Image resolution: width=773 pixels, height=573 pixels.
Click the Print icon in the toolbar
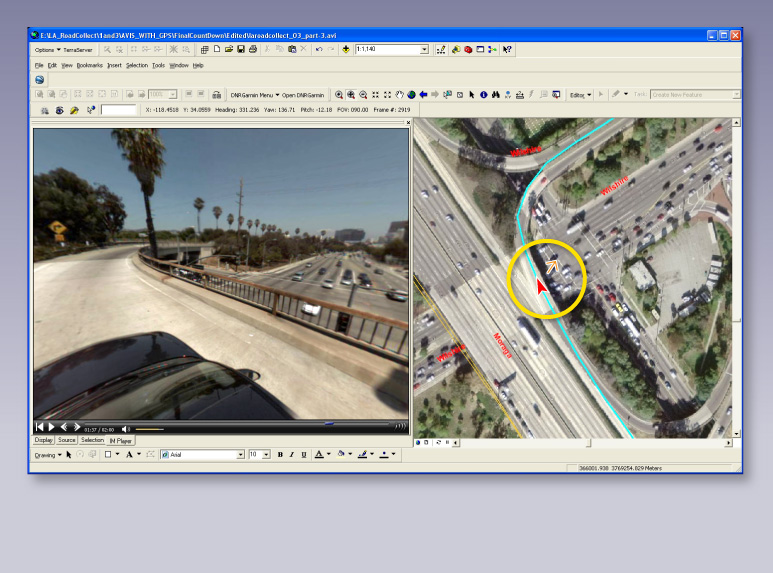pyautogui.click(x=252, y=49)
